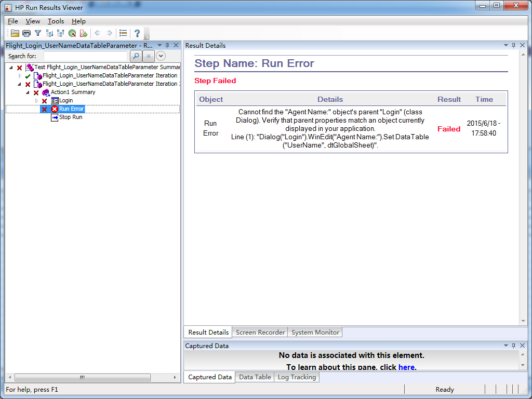This screenshot has width=532, height=399.
Task: Switch to the Result Details tab
Action: tap(208, 332)
